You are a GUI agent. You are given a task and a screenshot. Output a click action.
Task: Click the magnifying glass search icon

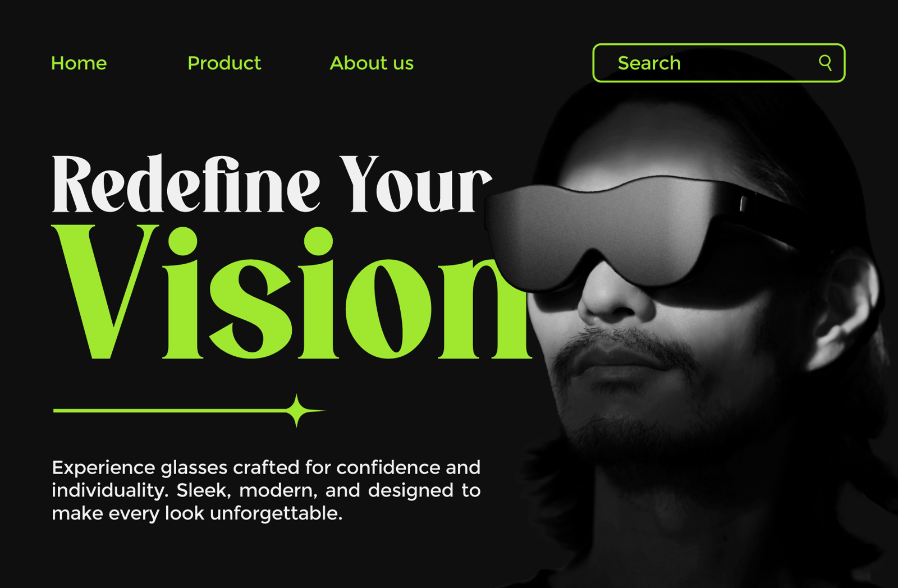(825, 62)
